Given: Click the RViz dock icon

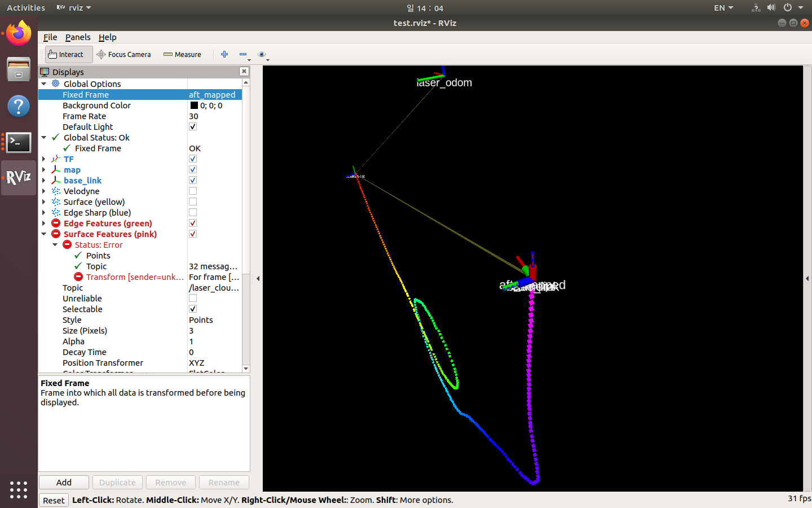Looking at the screenshot, I should coord(19,178).
